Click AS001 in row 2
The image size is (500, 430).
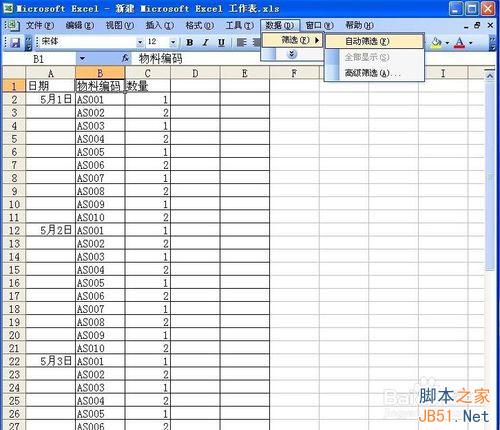100,99
